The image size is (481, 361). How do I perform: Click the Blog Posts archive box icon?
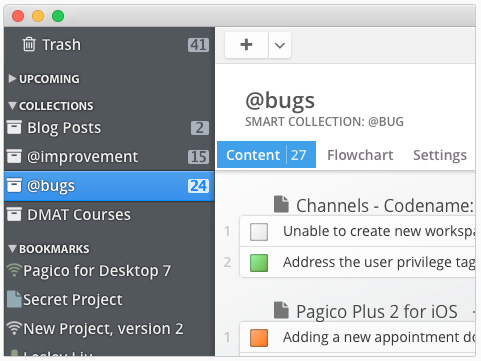(x=14, y=127)
